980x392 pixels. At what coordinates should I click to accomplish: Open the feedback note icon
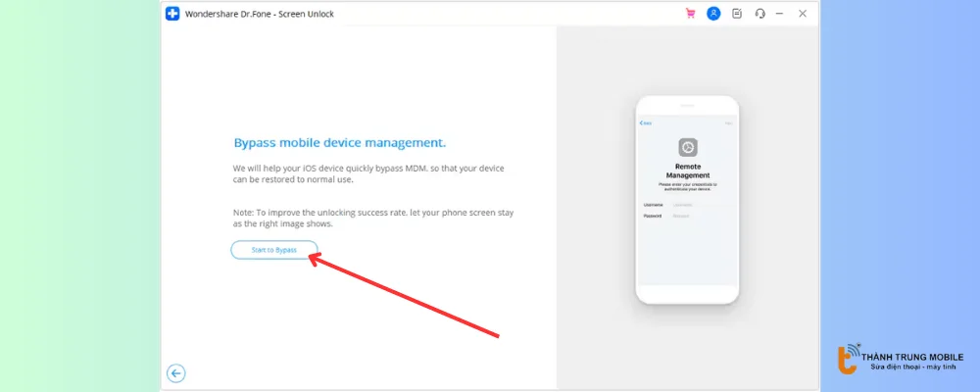point(737,14)
